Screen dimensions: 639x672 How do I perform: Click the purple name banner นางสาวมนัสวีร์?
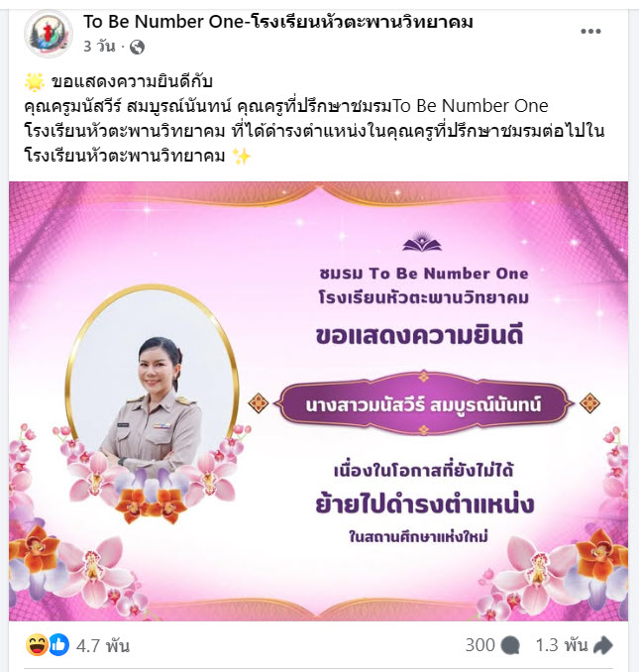pos(424,403)
